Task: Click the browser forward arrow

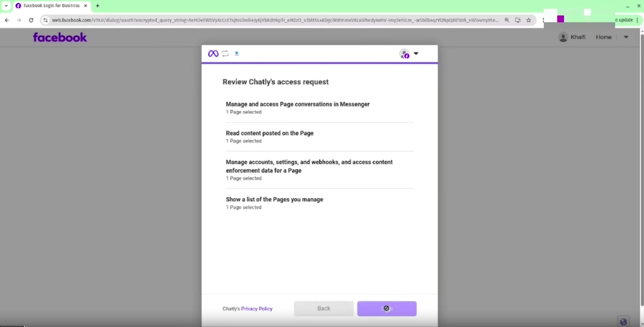Action: pyautogui.click(x=19, y=20)
